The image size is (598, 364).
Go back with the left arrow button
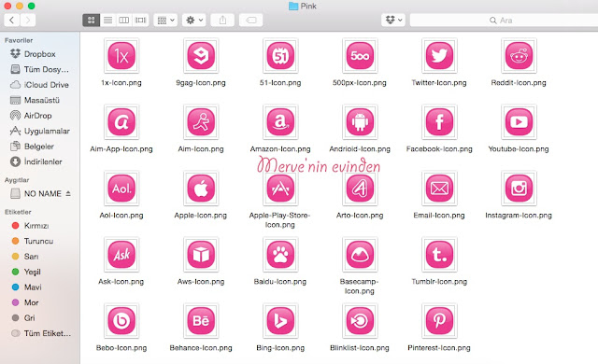pos(12,21)
